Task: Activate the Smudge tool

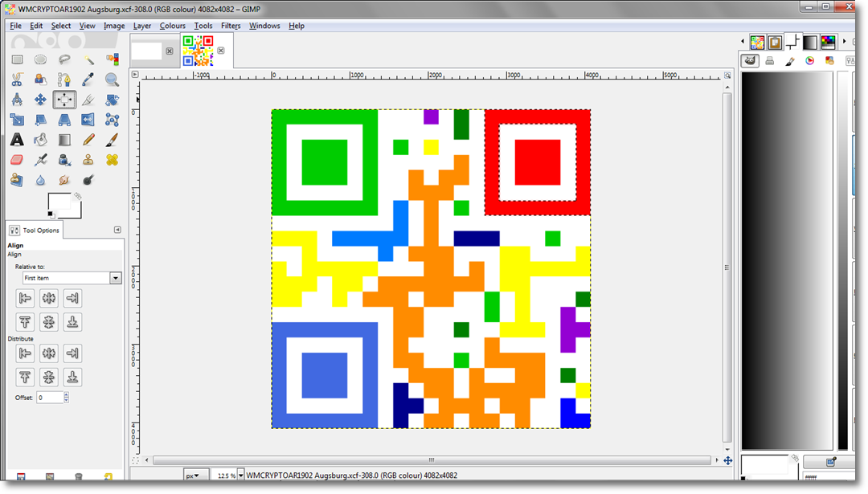Action: tap(64, 180)
